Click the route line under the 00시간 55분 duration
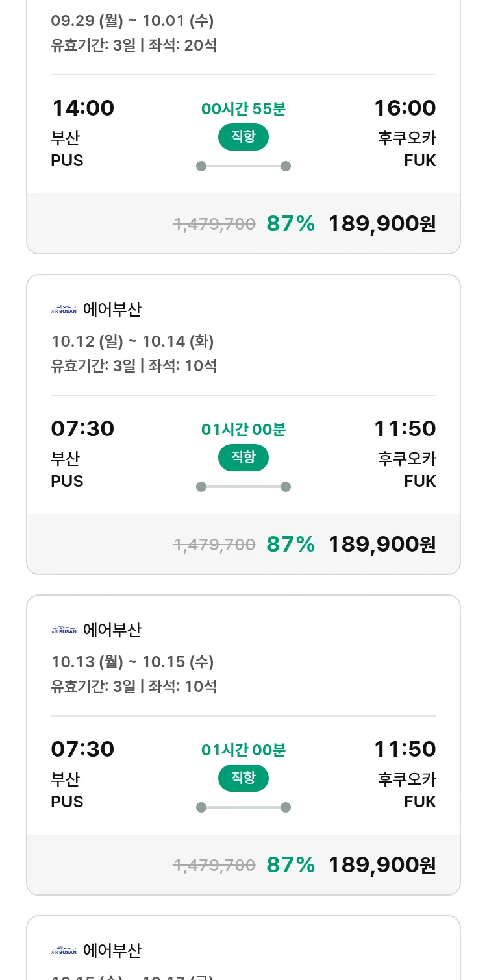487x980 pixels. click(x=243, y=166)
